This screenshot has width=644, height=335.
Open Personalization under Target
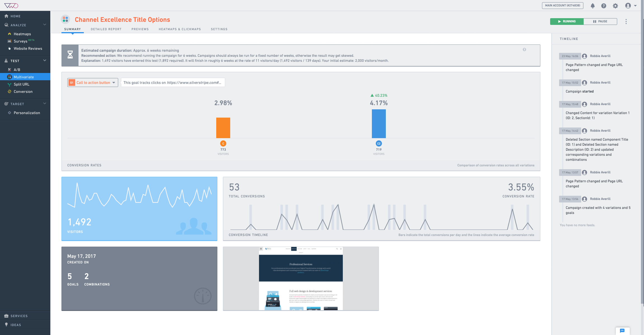(x=27, y=113)
